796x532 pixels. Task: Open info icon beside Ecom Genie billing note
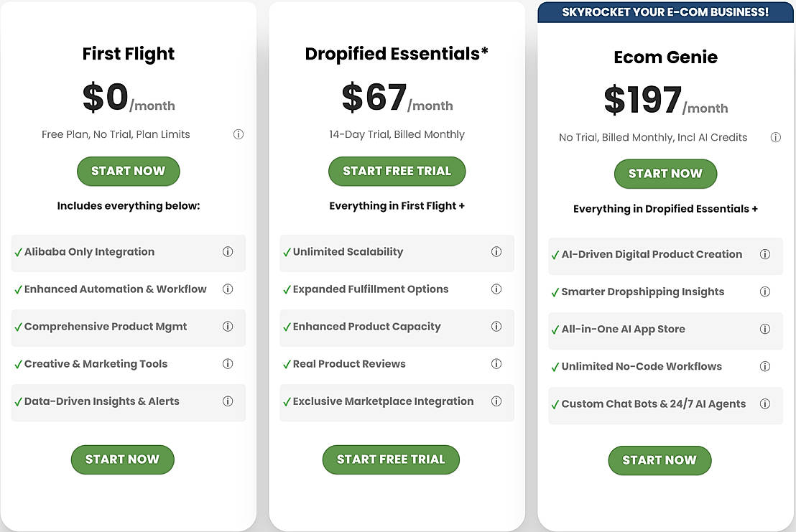coord(776,137)
